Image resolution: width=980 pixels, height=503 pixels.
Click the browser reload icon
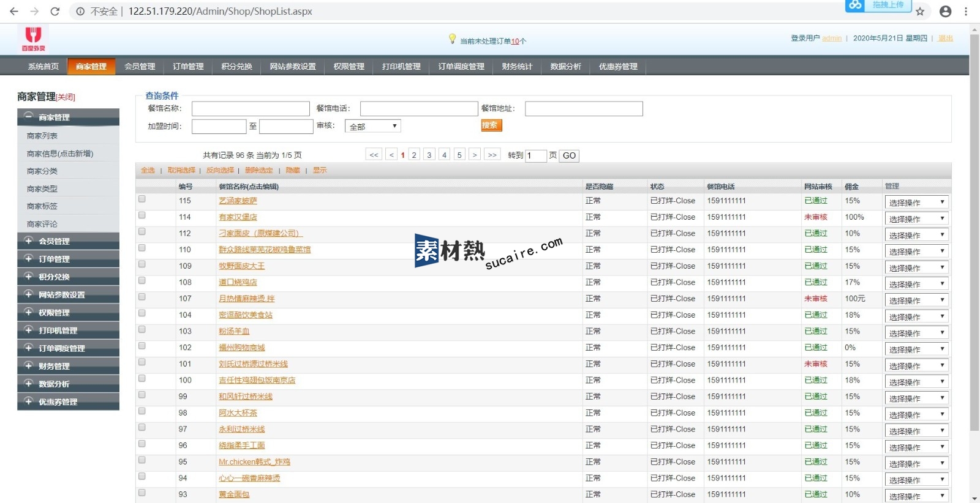coord(55,11)
